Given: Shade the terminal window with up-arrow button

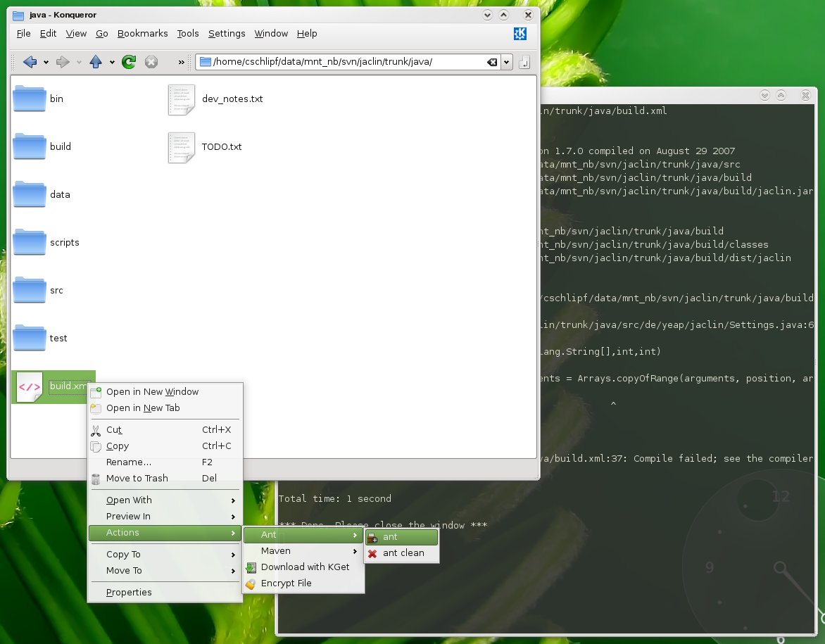Looking at the screenshot, I should pyautogui.click(x=781, y=95).
